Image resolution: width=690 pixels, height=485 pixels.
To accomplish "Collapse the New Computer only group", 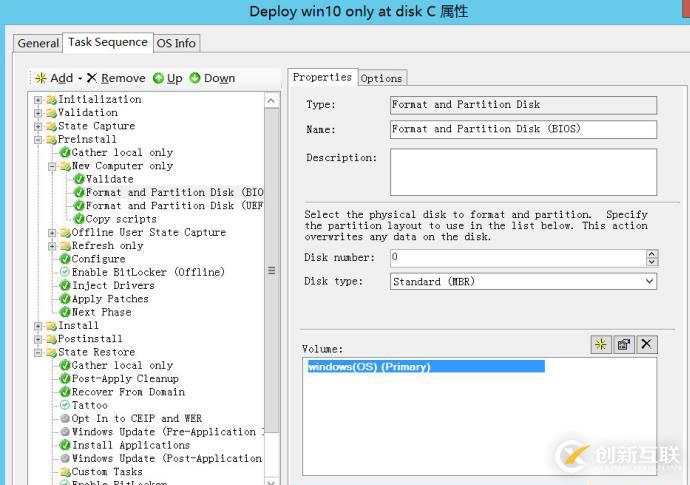I will coord(52,166).
